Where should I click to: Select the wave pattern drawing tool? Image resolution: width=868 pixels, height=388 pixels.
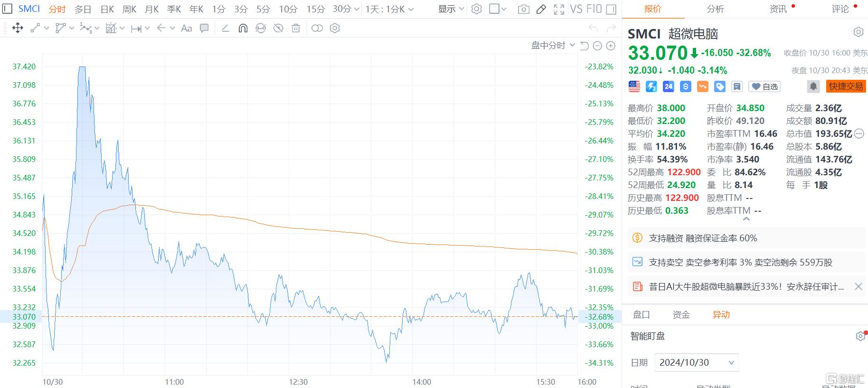pos(85,28)
